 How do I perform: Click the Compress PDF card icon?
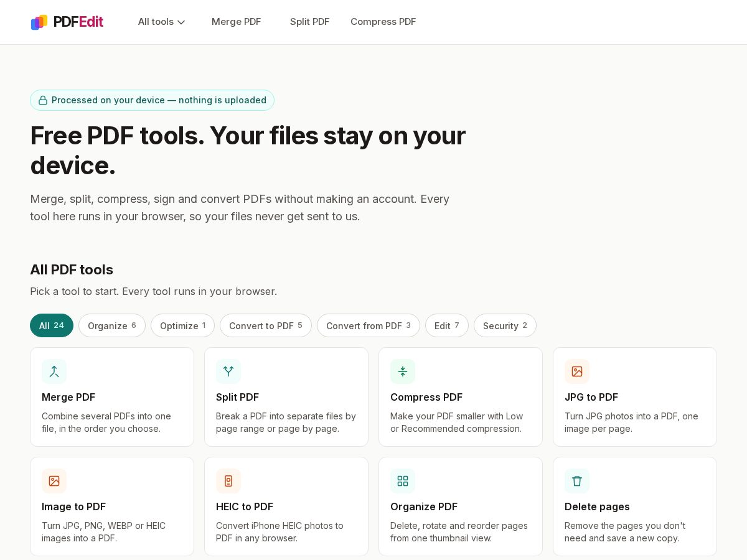point(403,371)
